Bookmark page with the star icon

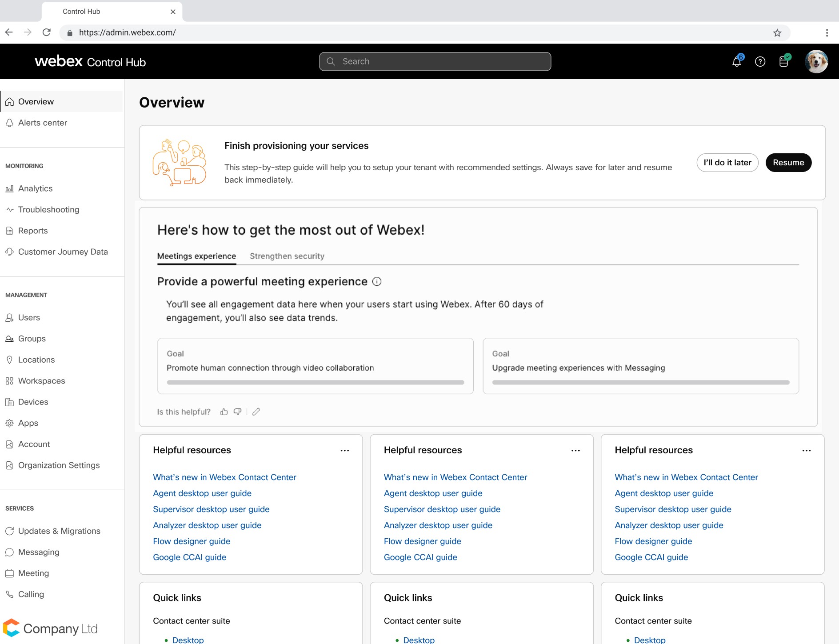pyautogui.click(x=777, y=32)
